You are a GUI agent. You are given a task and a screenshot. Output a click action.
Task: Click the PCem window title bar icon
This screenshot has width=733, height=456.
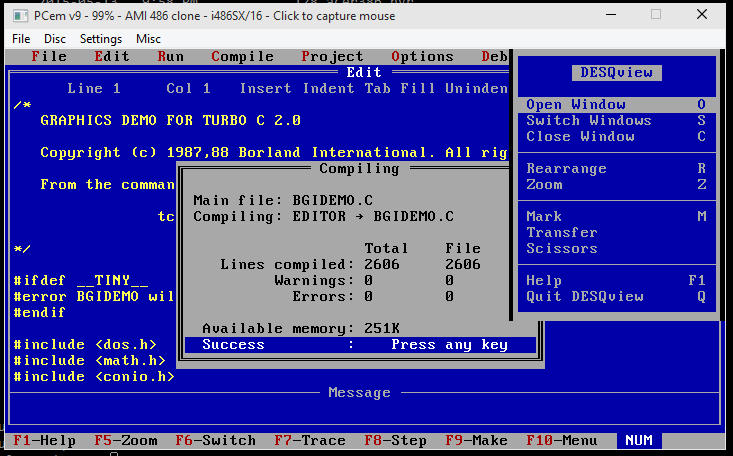(20, 16)
